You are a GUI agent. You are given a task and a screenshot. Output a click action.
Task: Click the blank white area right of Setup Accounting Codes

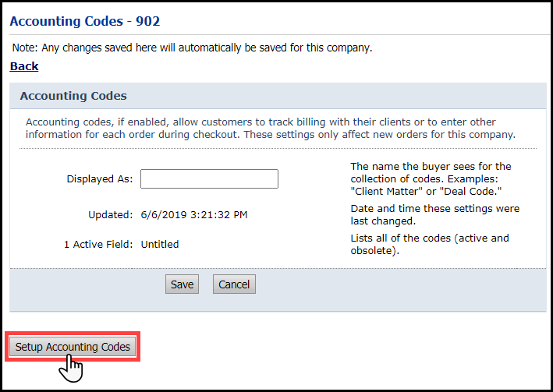pyautogui.click(x=335, y=347)
